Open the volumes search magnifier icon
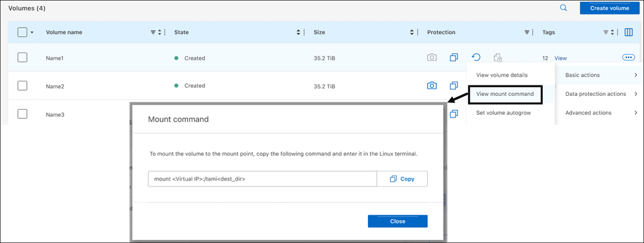This screenshot has width=644, height=243. pos(564,8)
